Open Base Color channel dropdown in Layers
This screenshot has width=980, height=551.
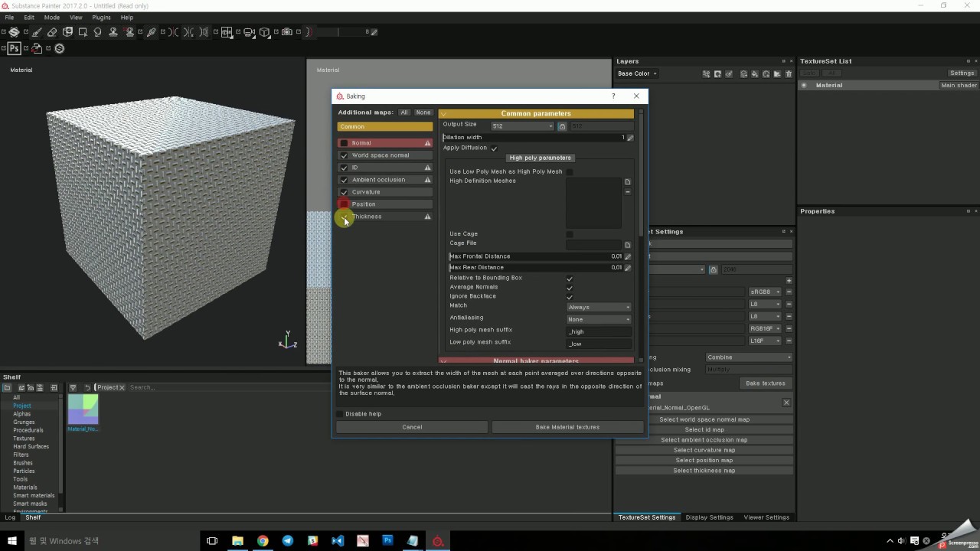637,73
